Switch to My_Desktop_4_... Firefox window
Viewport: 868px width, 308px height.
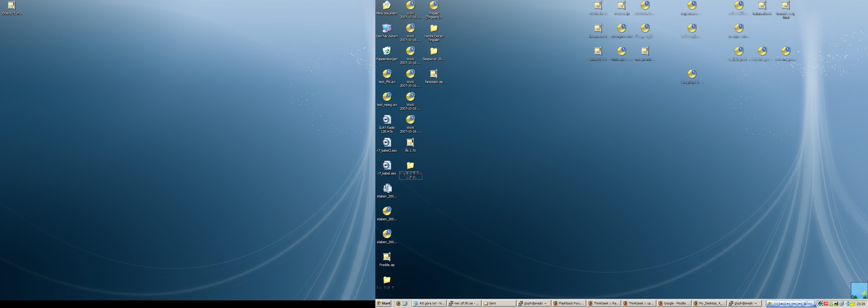coord(709,303)
